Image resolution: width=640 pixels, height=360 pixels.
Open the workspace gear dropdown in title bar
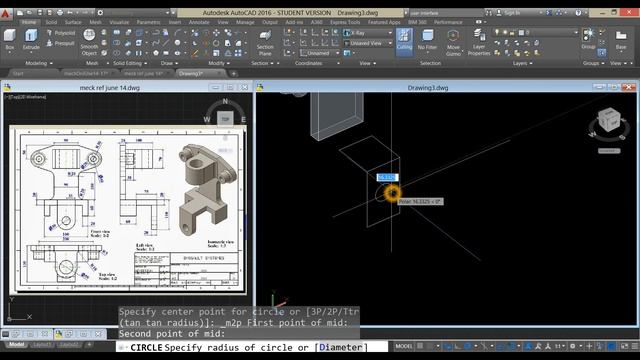click(100, 13)
